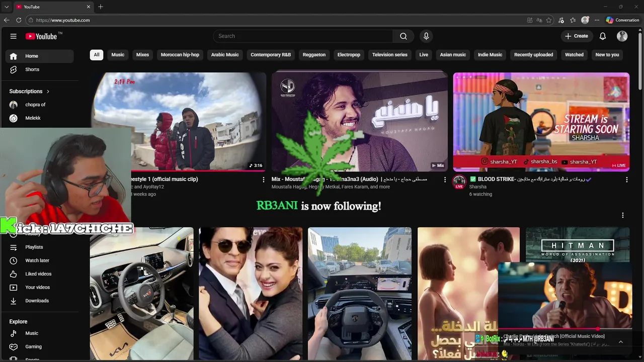This screenshot has width=644, height=362.
Task: Select Television series filter chip
Action: pyautogui.click(x=390, y=55)
